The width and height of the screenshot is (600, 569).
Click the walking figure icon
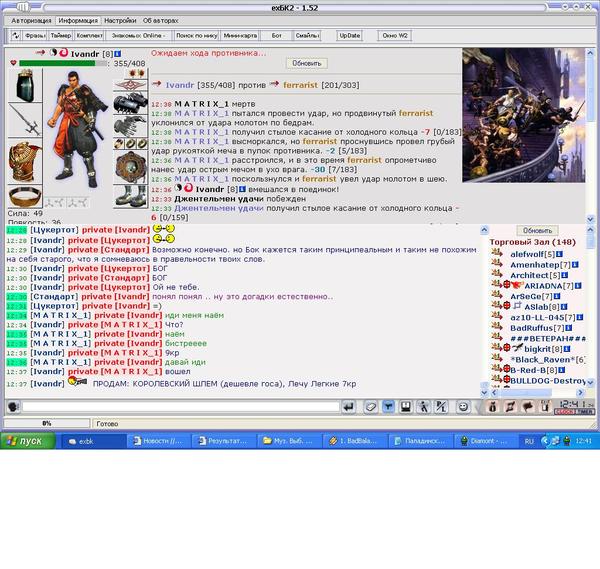click(424, 406)
